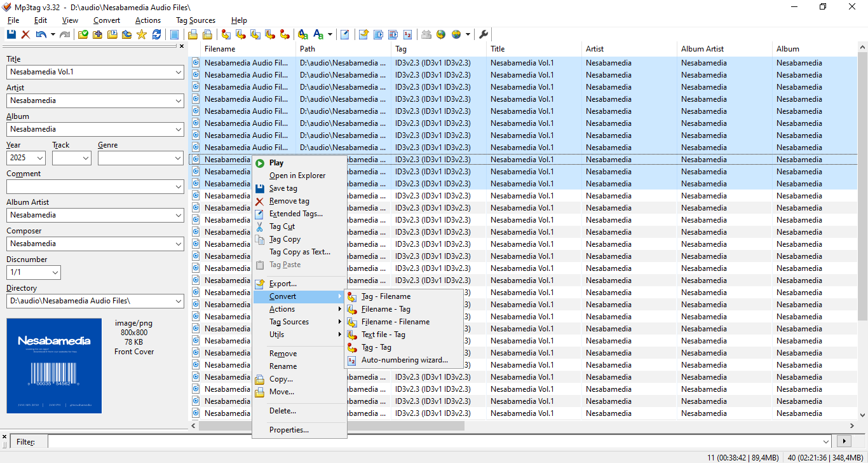Open options with the wrench toolbar icon
This screenshot has height=463, width=868.
pyautogui.click(x=484, y=34)
